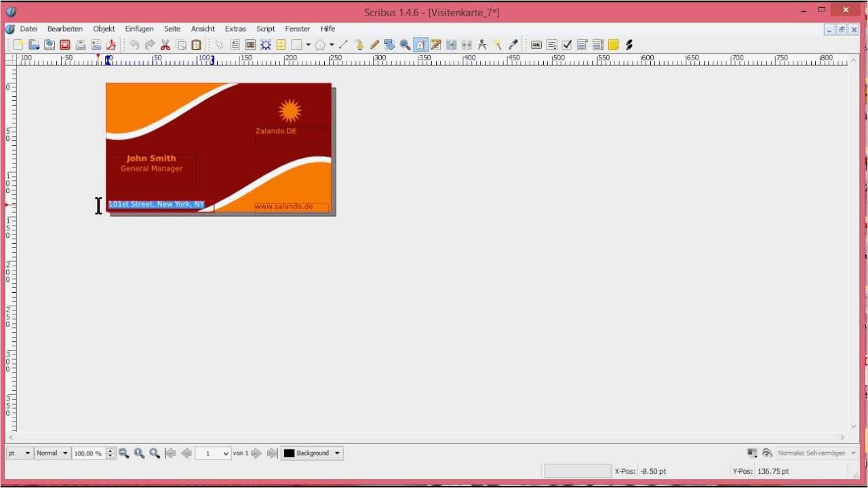Export as PDF using the PDF icon

111,45
